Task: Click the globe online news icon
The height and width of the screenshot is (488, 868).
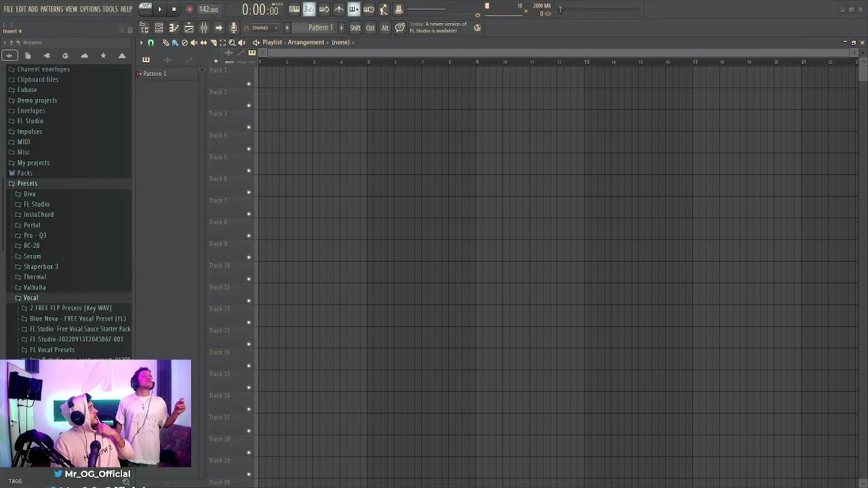Action: click(477, 28)
